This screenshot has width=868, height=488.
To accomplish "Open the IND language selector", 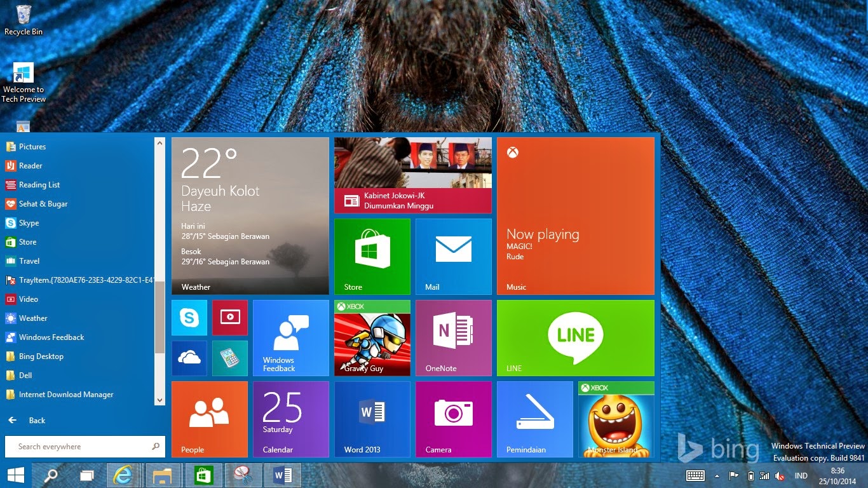I will click(801, 475).
